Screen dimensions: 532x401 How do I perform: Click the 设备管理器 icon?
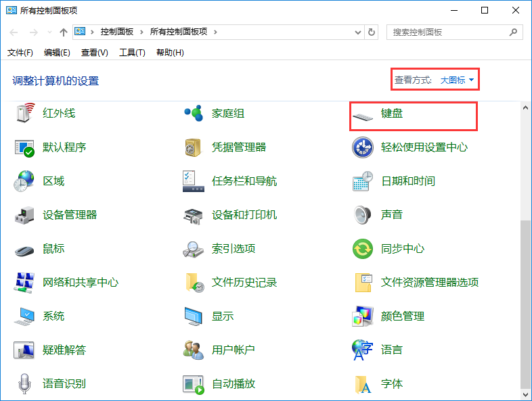[25, 215]
